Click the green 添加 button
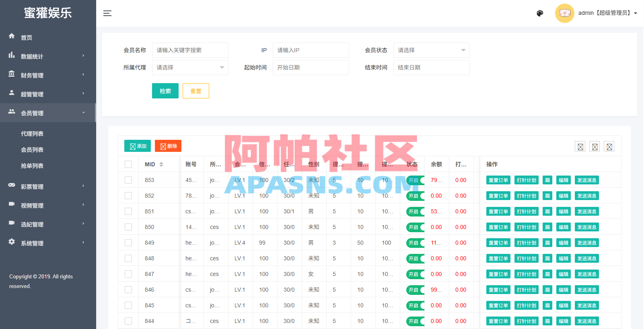 (x=138, y=146)
